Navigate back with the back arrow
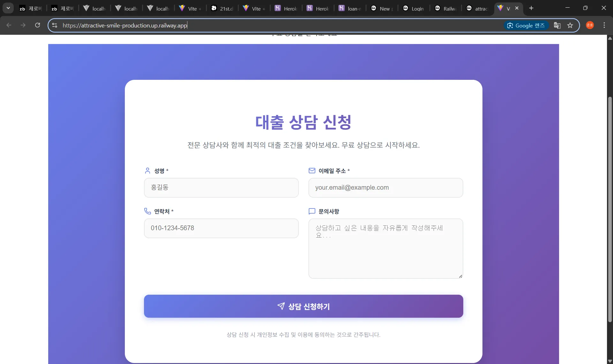The height and width of the screenshot is (364, 613). click(9, 25)
